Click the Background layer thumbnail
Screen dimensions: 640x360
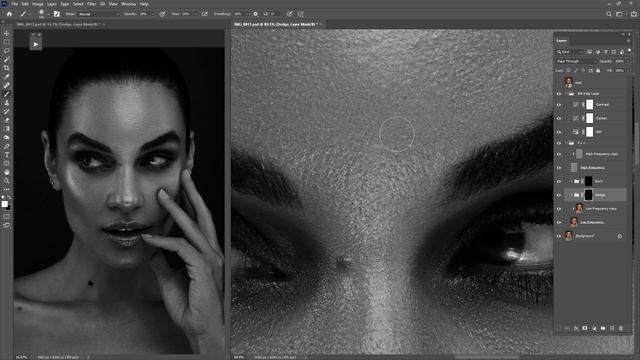click(569, 236)
